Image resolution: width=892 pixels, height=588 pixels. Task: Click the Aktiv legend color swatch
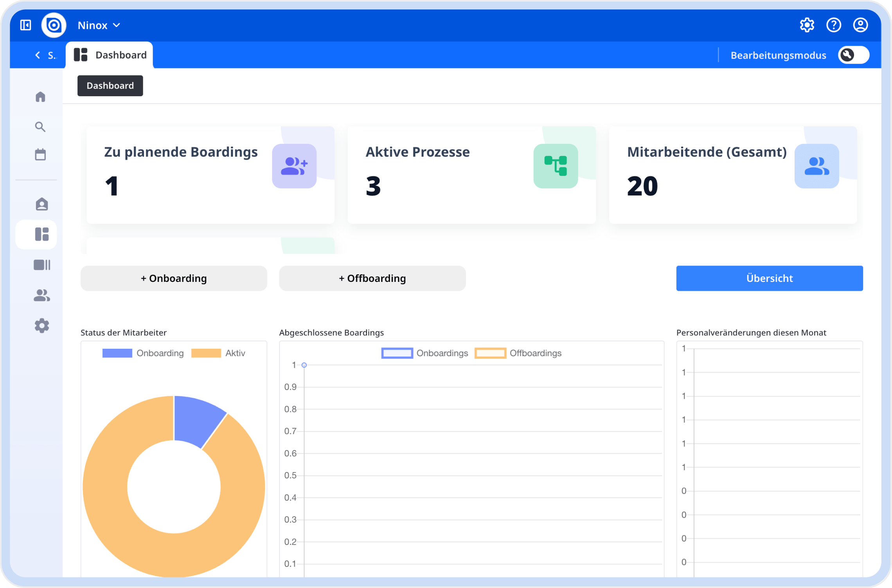pos(206,353)
